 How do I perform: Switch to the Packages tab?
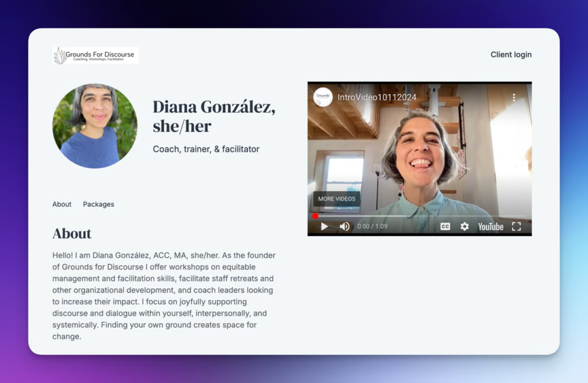98,204
